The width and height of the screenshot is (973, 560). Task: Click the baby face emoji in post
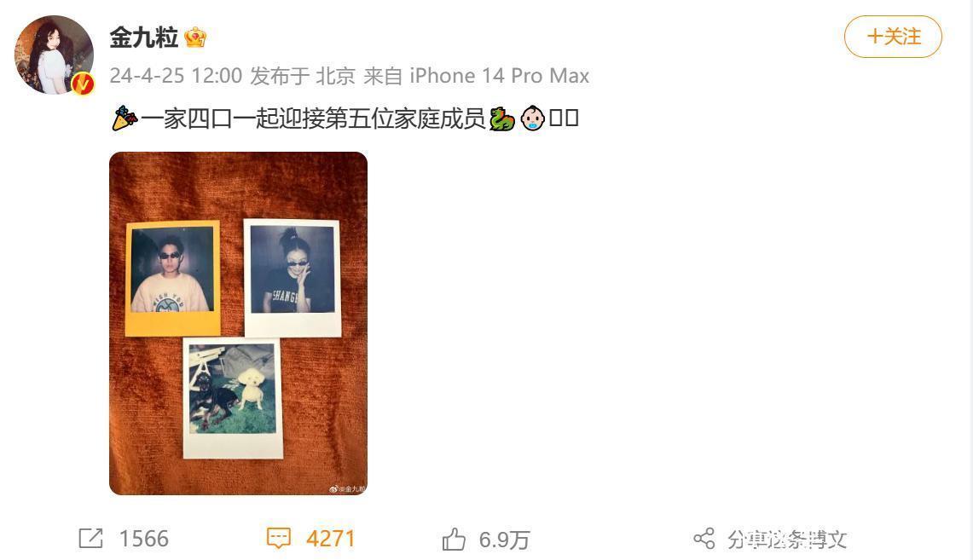(532, 118)
